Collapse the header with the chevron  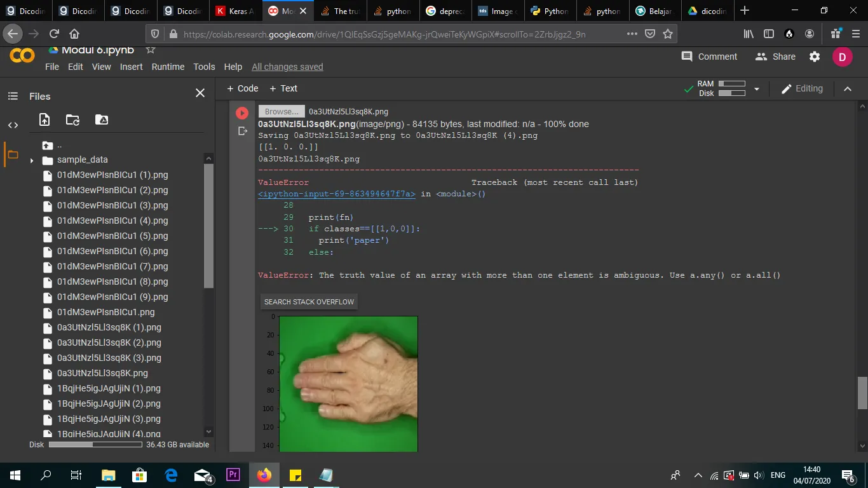pos(847,89)
